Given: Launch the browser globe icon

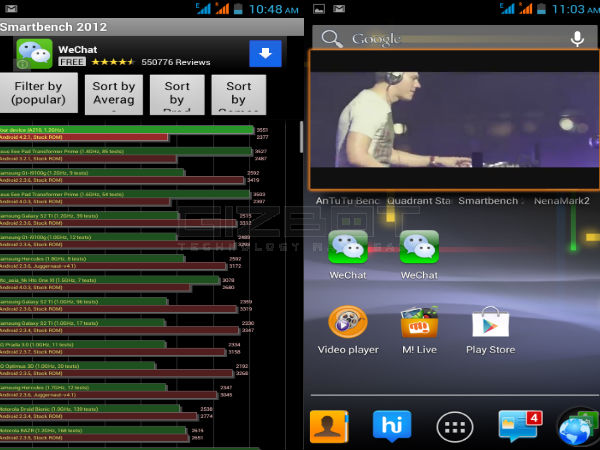Looking at the screenshot, I should tap(580, 427).
